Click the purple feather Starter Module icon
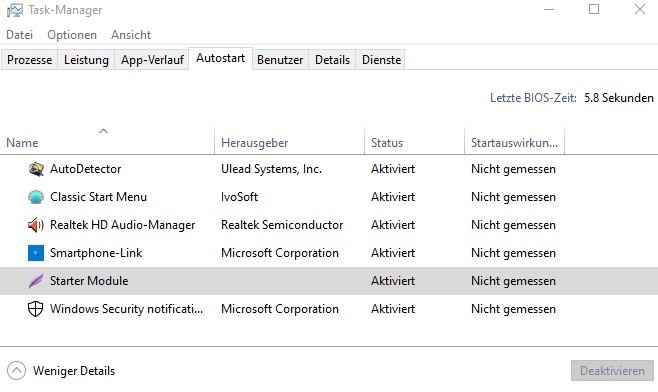The width and height of the screenshot is (658, 392). 36,281
